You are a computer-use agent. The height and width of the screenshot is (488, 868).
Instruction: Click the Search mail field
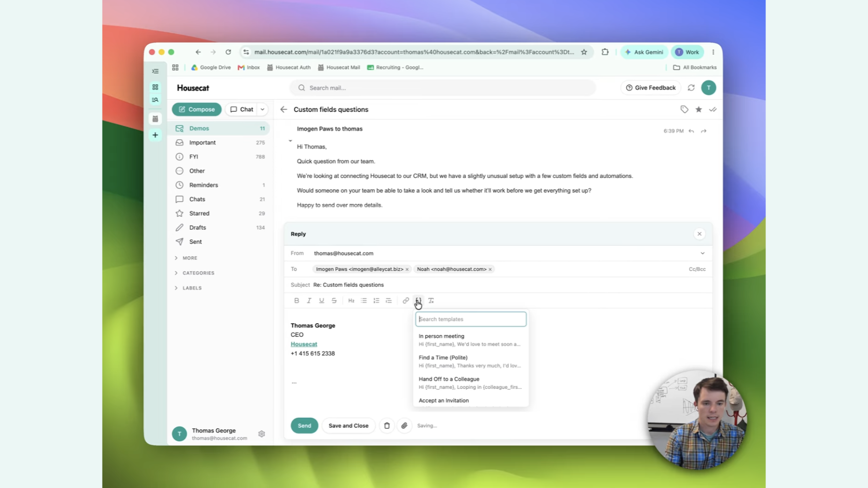coord(442,88)
